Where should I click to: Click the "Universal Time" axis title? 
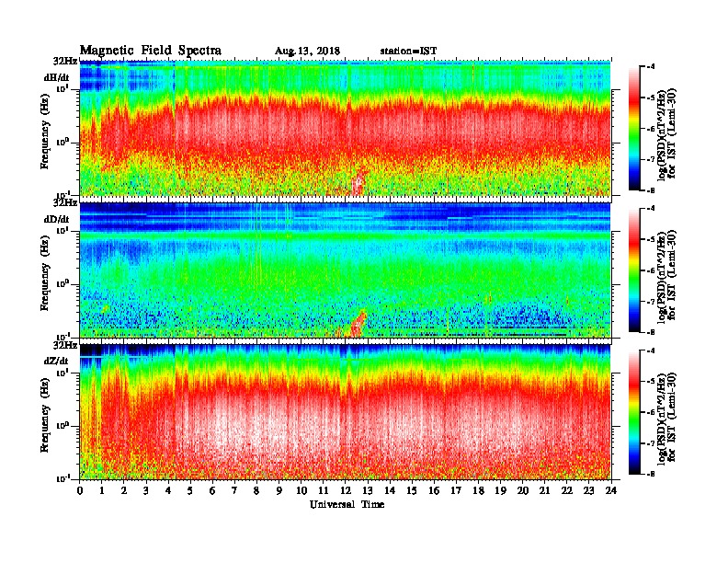(347, 504)
